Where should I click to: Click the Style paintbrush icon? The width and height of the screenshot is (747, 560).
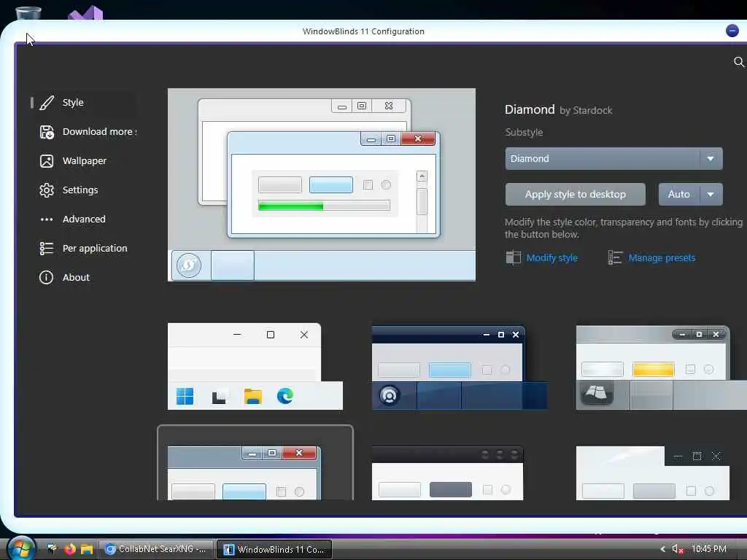47,102
